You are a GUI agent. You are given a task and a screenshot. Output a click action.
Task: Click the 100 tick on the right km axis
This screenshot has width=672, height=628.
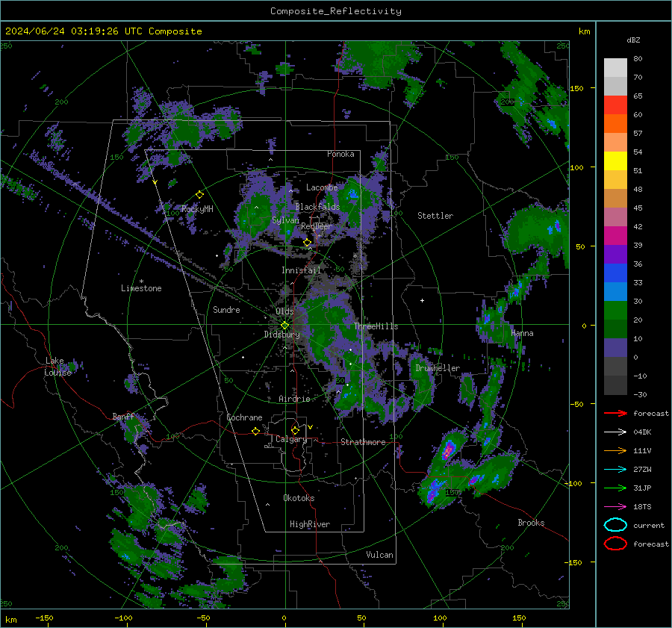pos(577,167)
